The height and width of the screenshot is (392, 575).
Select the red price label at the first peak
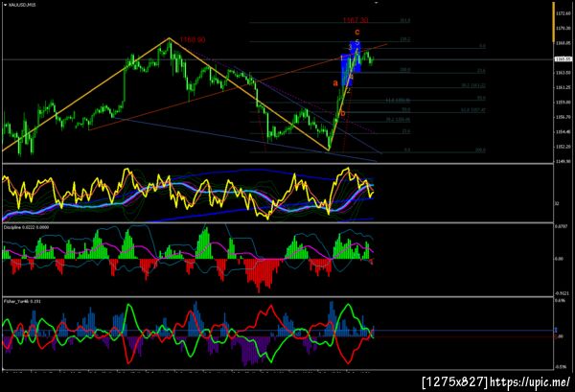click(193, 39)
